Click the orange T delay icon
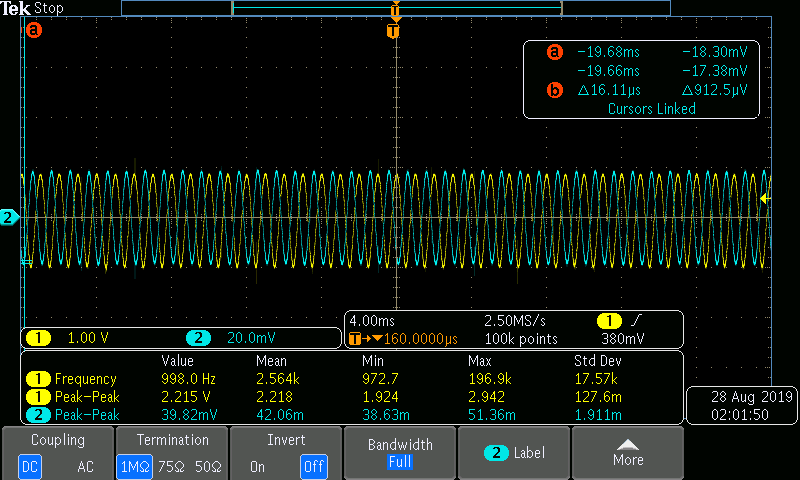800x480 pixels. coord(355,339)
